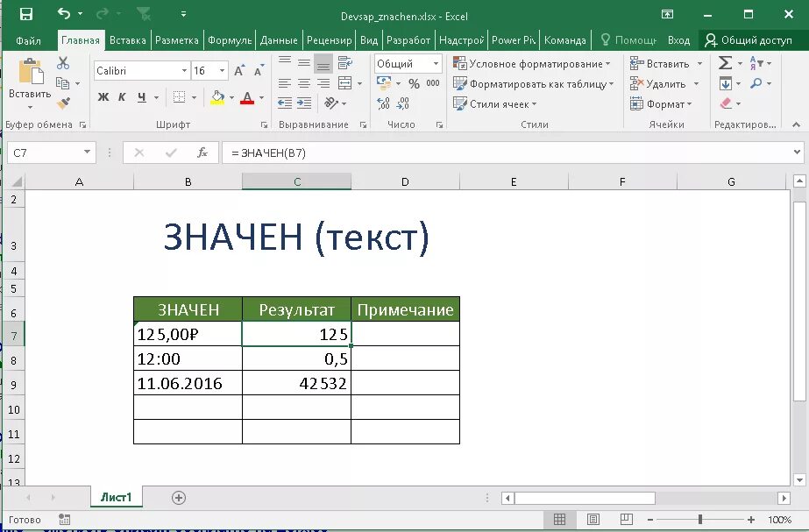809x532 pixels.
Task: Switch to Page Layout view
Action: point(593,519)
